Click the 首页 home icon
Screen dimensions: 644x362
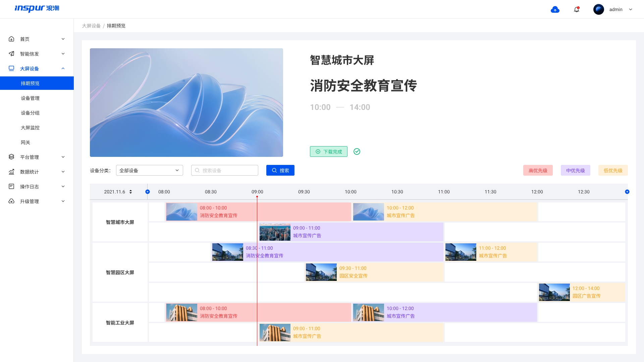pos(11,39)
